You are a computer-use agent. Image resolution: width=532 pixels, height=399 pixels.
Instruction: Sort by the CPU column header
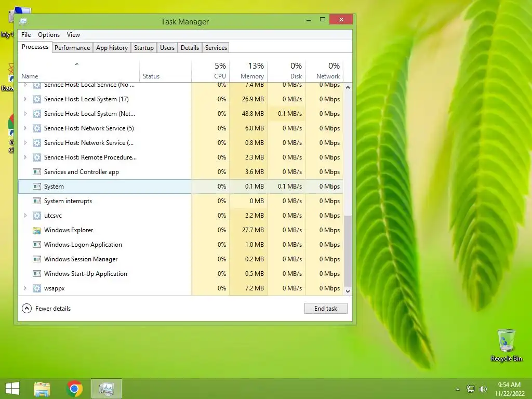210,71
